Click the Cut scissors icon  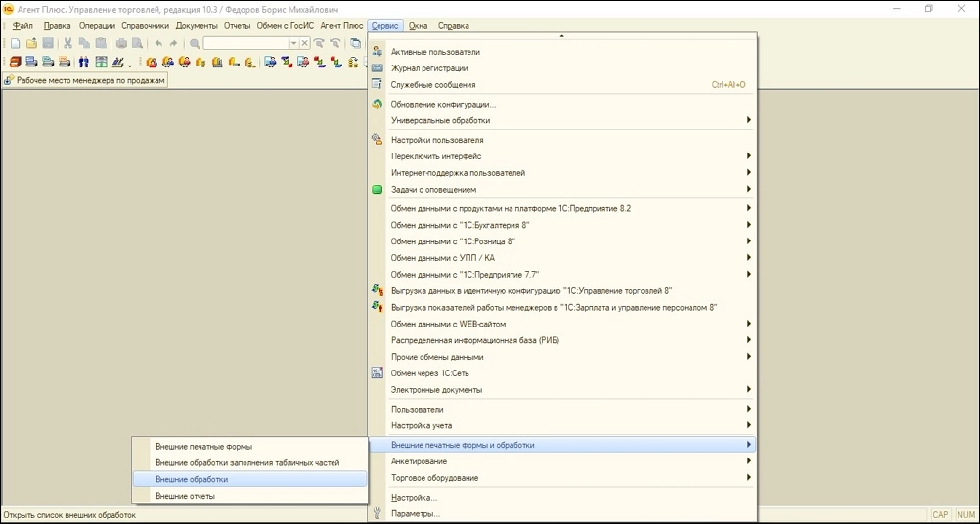[68, 44]
